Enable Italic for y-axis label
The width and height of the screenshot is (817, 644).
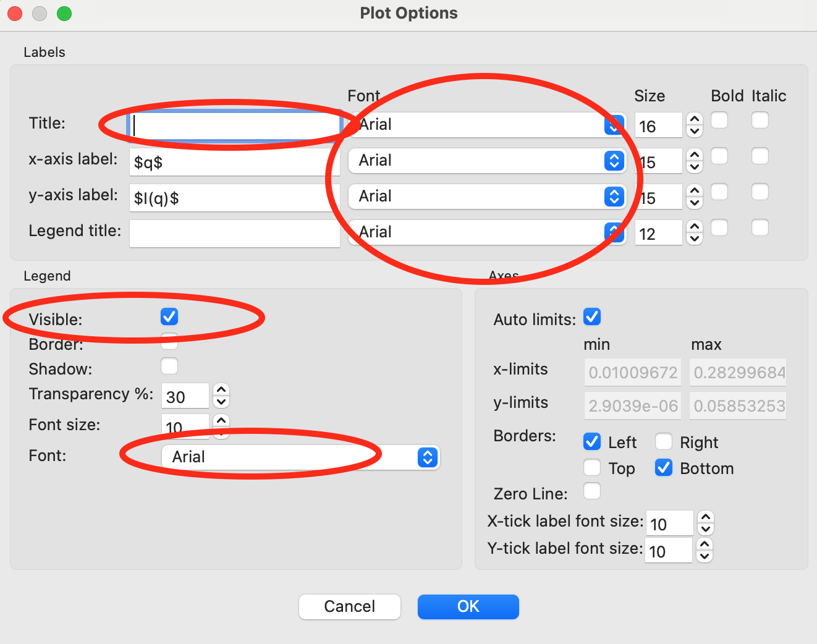[x=760, y=192]
